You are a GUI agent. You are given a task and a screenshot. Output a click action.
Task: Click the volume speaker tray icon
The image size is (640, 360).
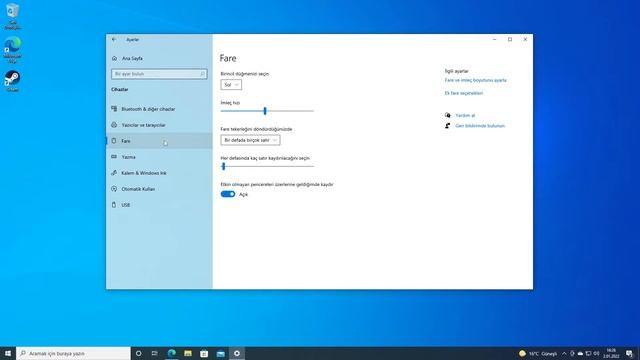tap(596, 353)
